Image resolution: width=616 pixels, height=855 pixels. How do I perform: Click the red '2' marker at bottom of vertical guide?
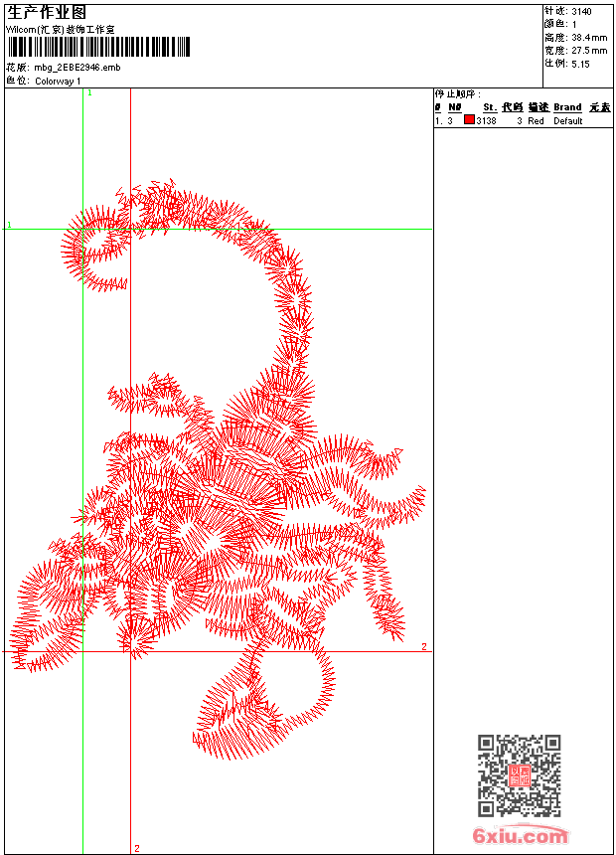tap(137, 848)
